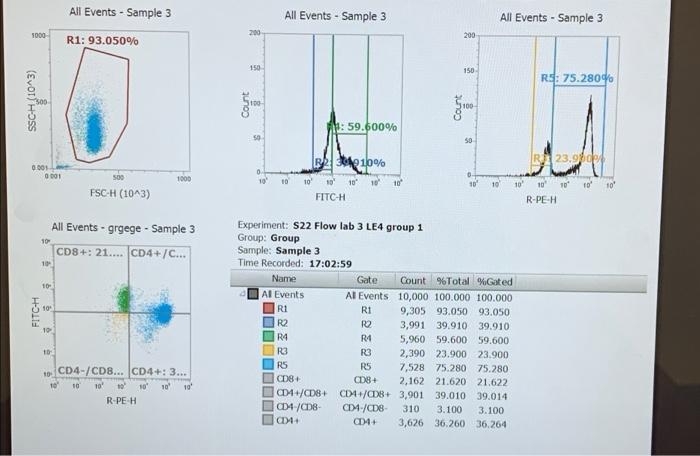Screen dimensions: 700x456
Task: Click the light blue R5 color swatch
Action: pos(268,364)
